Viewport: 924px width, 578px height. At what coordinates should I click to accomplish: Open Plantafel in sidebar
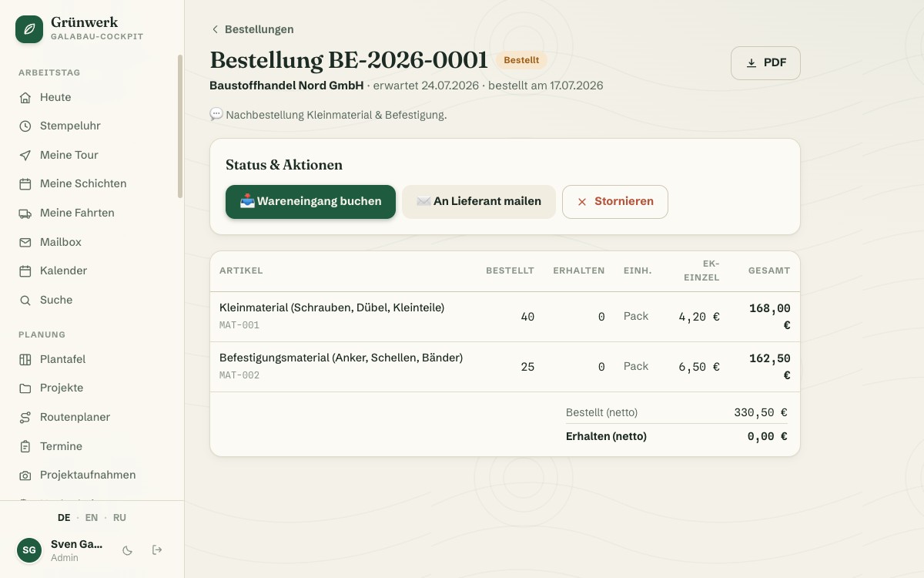pyautogui.click(x=91, y=360)
